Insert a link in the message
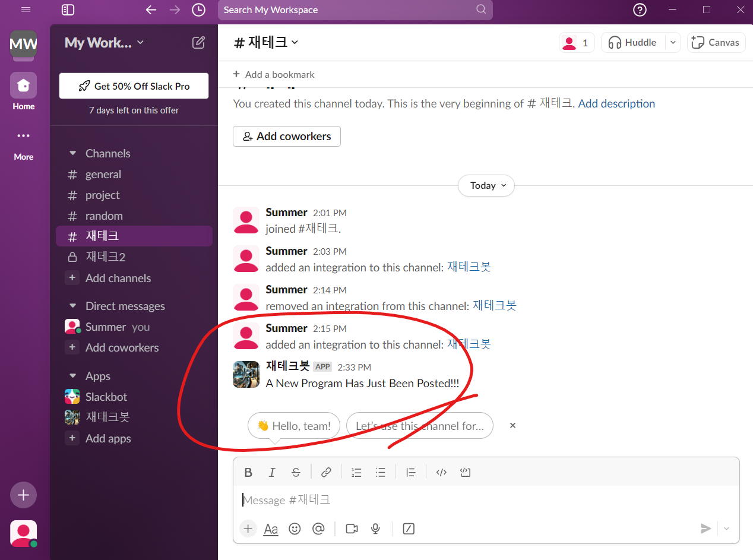Image resolution: width=753 pixels, height=560 pixels. (326, 472)
